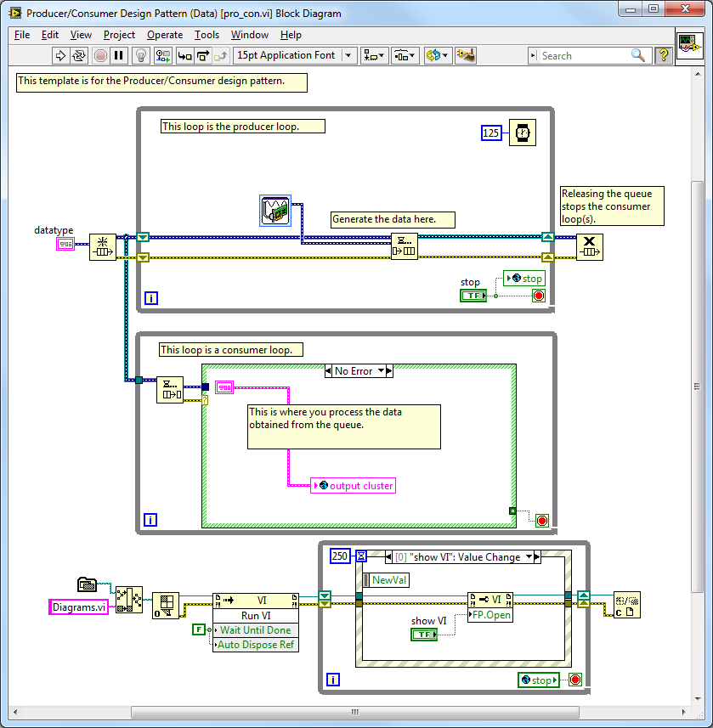Select the datatype cluster constant
The width and height of the screenshot is (713, 728).
click(x=65, y=244)
